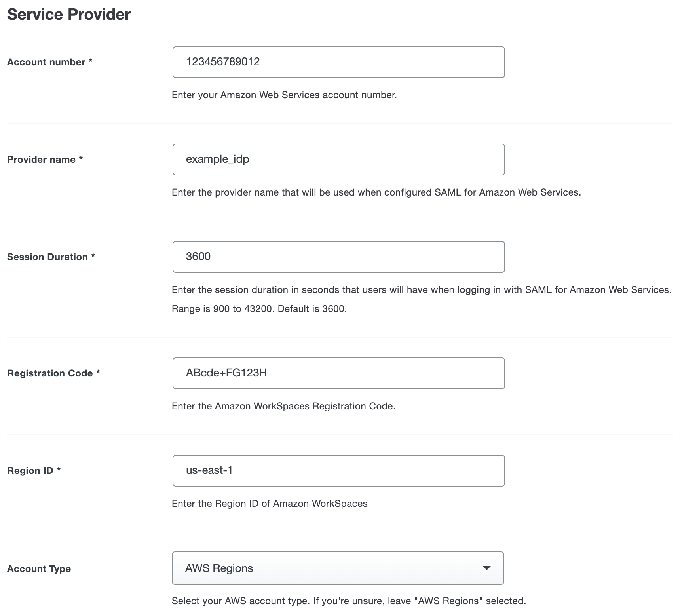Click the Registration Code label
Screen dimensions: 680x616
point(49,373)
